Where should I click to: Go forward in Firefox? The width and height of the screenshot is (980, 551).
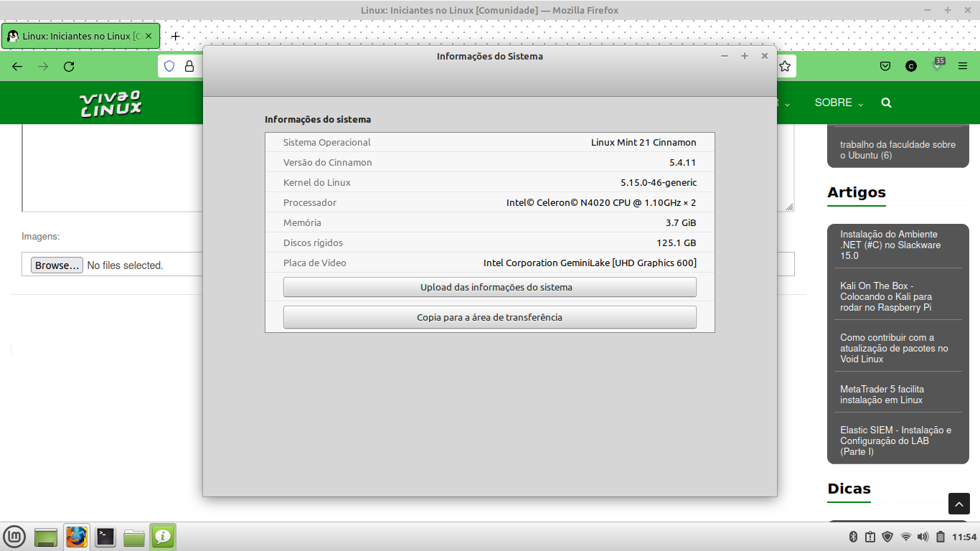coord(43,66)
